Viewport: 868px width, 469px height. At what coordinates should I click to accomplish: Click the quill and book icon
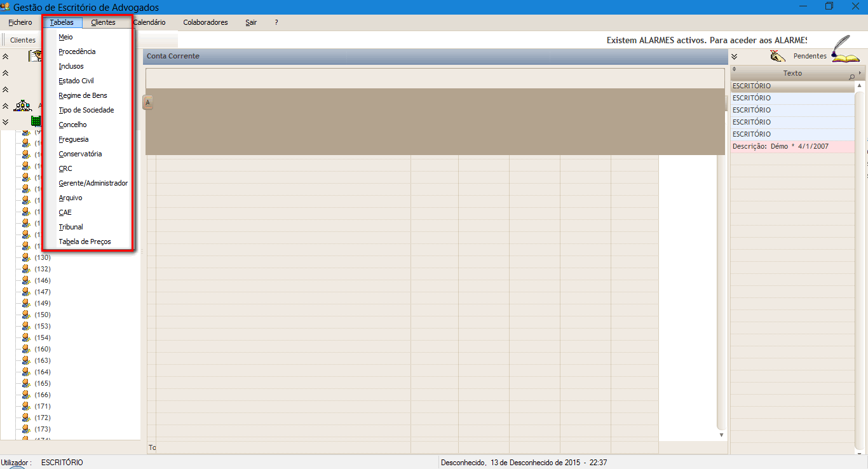click(x=845, y=51)
